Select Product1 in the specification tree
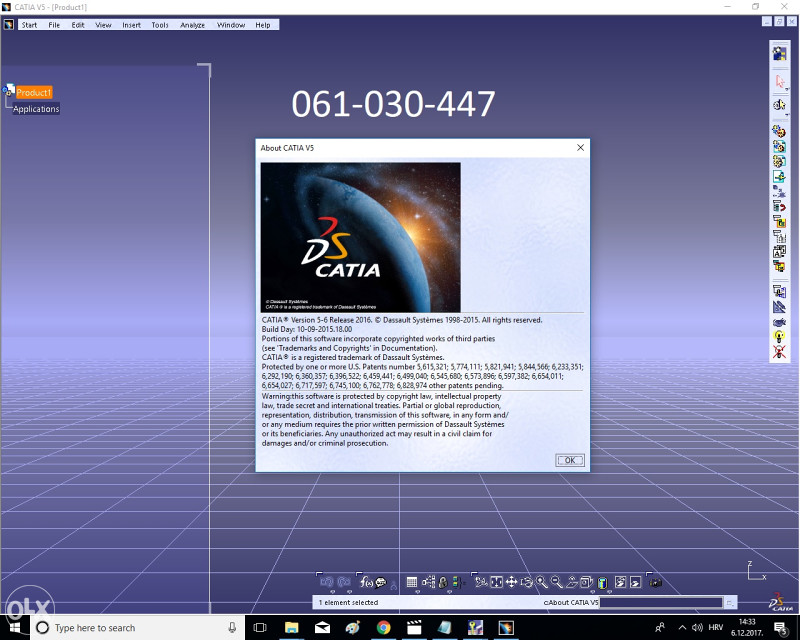 (x=34, y=92)
